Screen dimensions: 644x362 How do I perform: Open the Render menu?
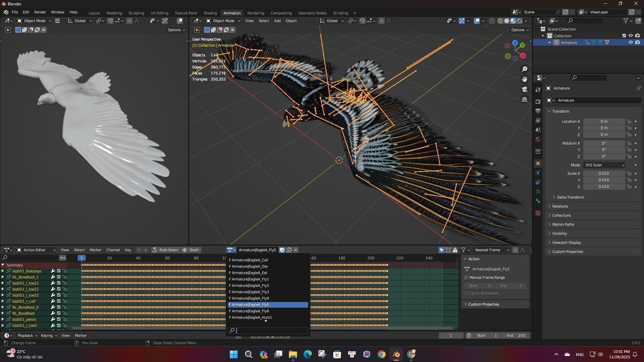click(40, 12)
